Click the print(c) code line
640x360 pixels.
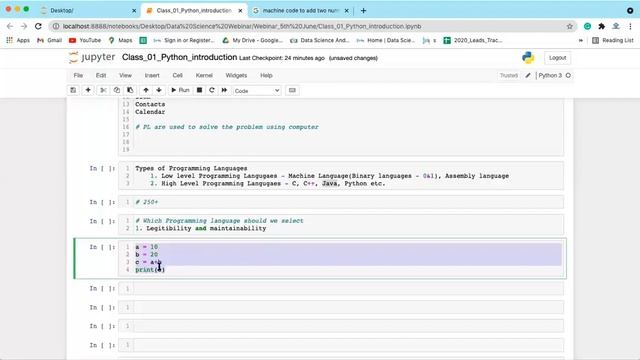[150, 270]
